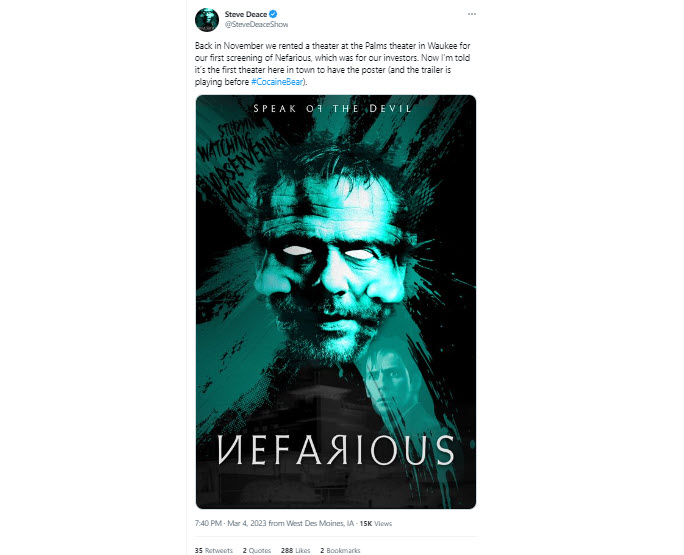The height and width of the screenshot is (555, 684).
Task: Click the tweet body text about the Palms theater
Action: 332,64
